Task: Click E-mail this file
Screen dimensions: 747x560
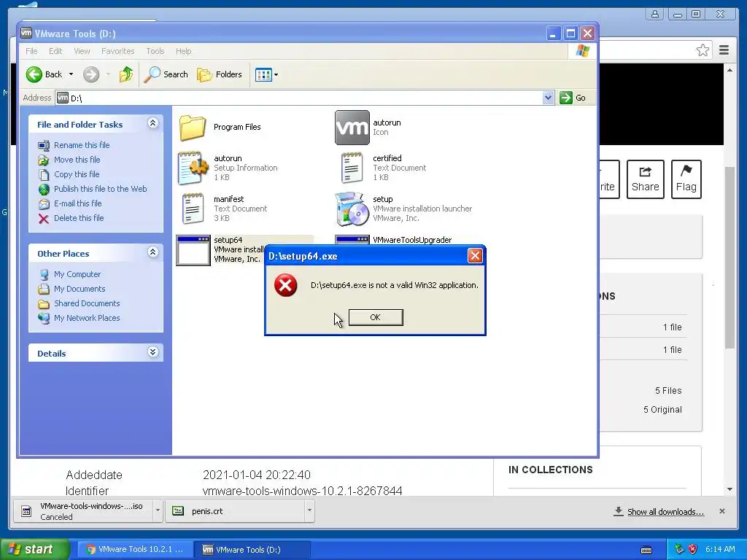Action: point(77,203)
